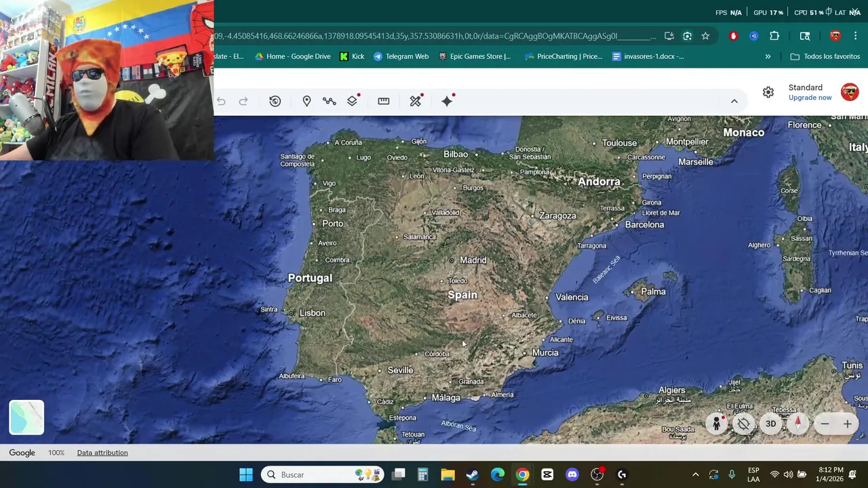Click the redo arrow in Earth toolbar
This screenshot has height=488, width=868.
243,101
